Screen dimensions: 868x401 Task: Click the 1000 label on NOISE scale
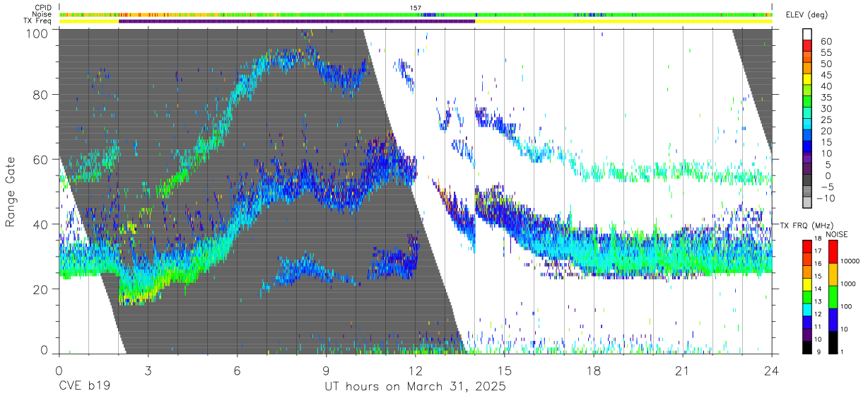coord(848,284)
